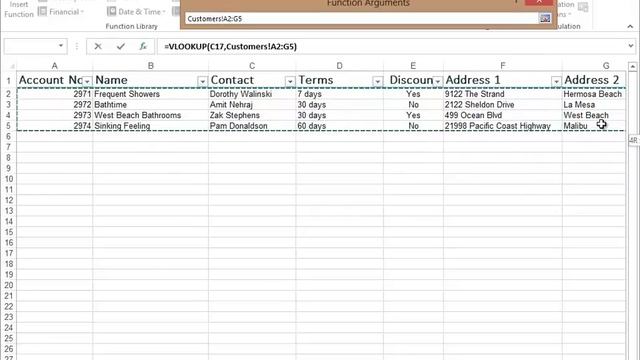The height and width of the screenshot is (360, 640).
Task: Collapse the ribbon with the up chevron
Action: [630, 26]
